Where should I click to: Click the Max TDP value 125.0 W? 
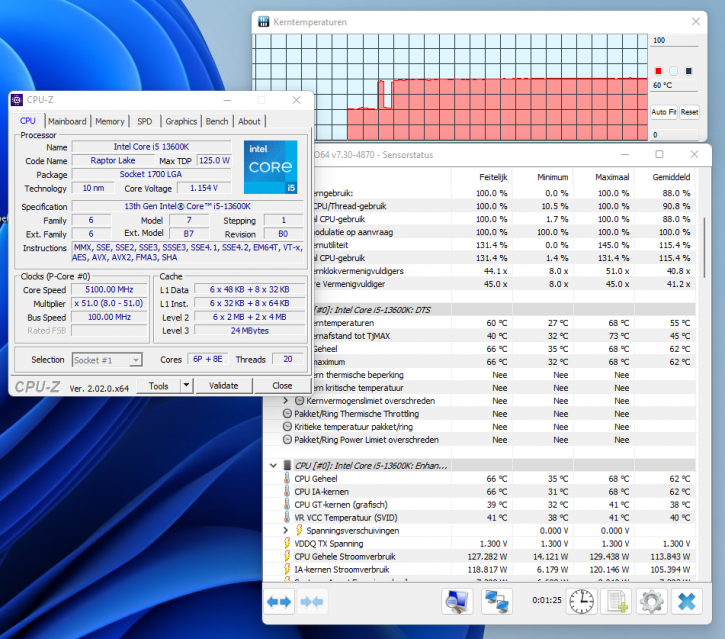[x=214, y=160]
